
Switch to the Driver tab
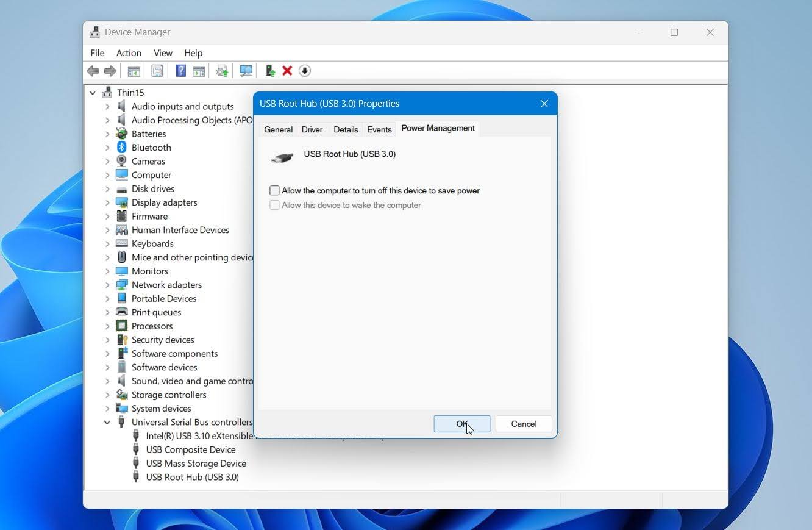click(312, 129)
